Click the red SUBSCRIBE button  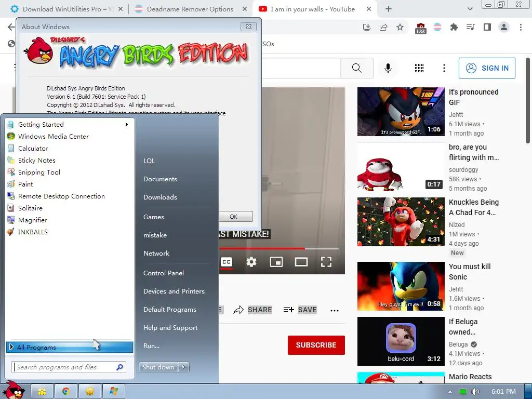point(316,345)
